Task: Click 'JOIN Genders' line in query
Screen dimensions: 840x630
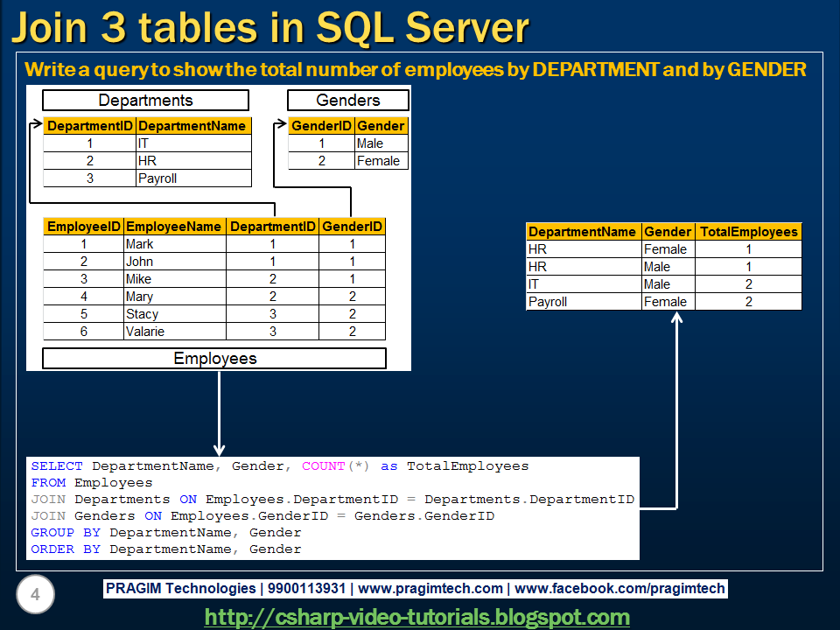Action: coord(262,516)
